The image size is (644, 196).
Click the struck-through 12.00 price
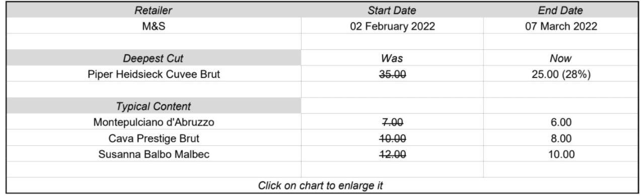click(392, 155)
